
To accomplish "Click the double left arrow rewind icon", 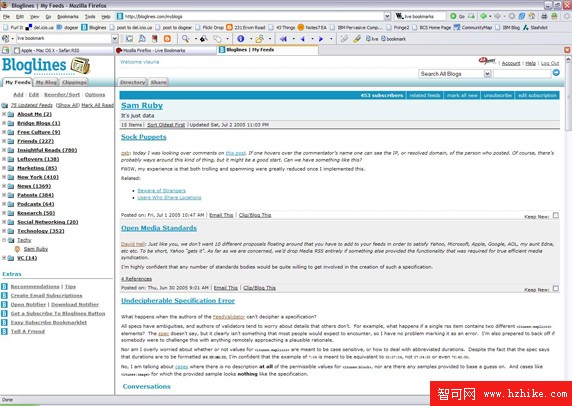I will (283, 39).
